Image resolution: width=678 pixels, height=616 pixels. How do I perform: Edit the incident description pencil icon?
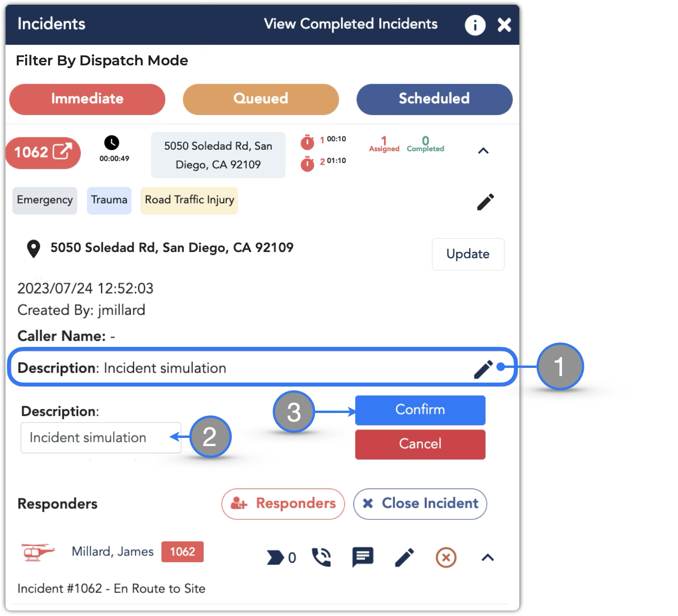pyautogui.click(x=483, y=369)
